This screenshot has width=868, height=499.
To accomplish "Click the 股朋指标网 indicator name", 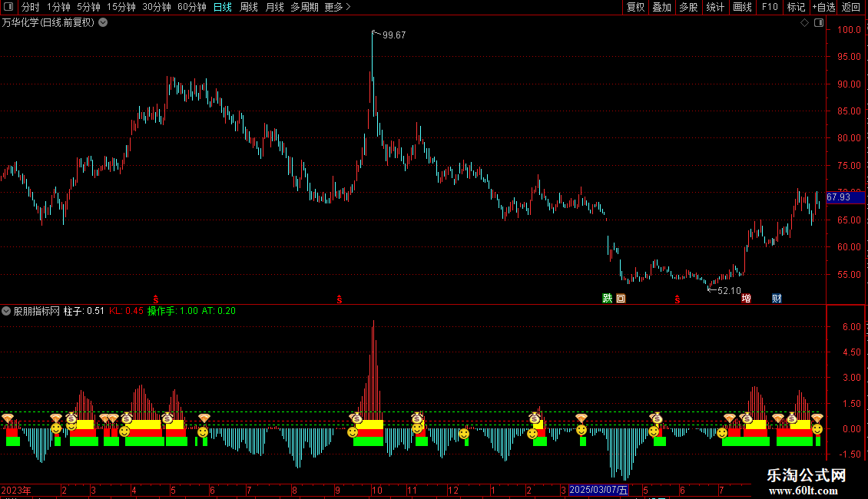I will coord(37,311).
